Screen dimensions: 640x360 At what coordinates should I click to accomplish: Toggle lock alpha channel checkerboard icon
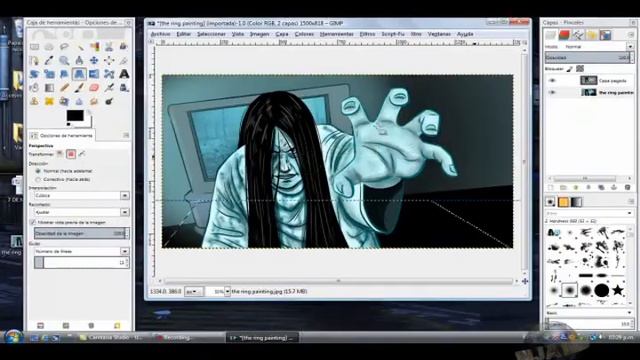tap(580, 69)
